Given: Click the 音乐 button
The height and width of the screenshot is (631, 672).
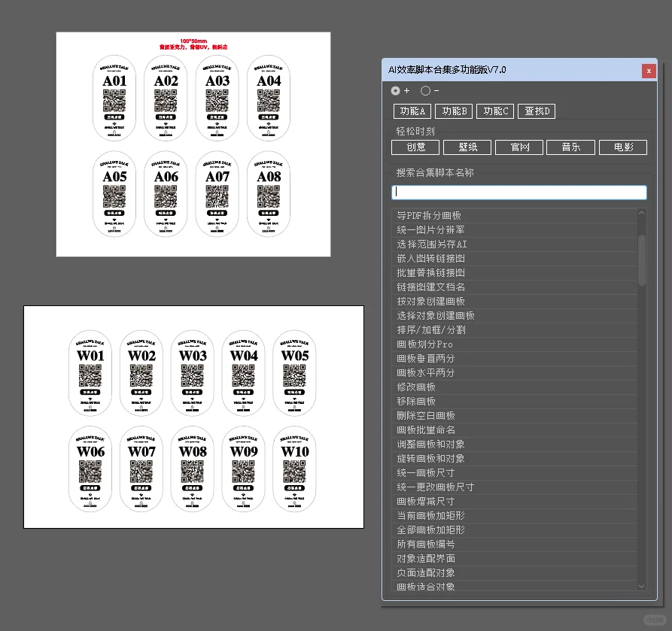Looking at the screenshot, I should point(570,147).
